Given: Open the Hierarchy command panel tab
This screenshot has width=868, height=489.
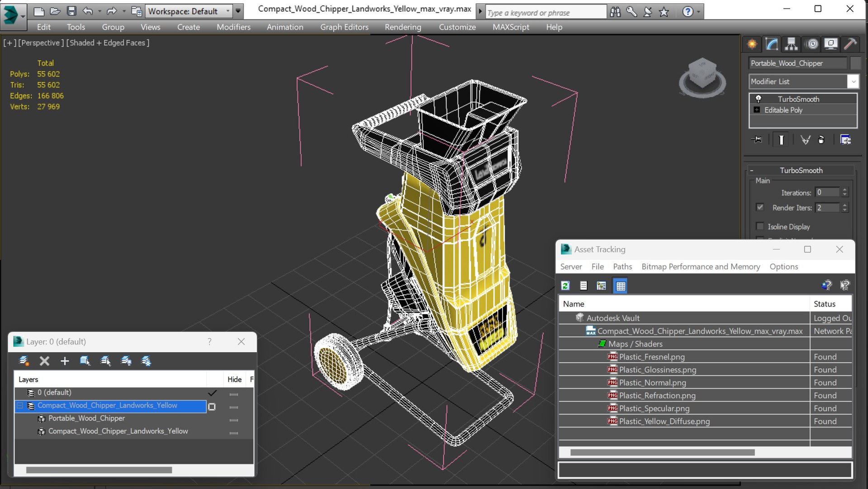Looking at the screenshot, I should coord(791,44).
